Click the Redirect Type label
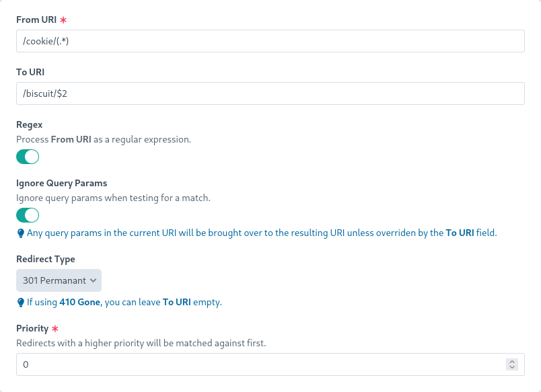This screenshot has width=541, height=392. [46, 259]
